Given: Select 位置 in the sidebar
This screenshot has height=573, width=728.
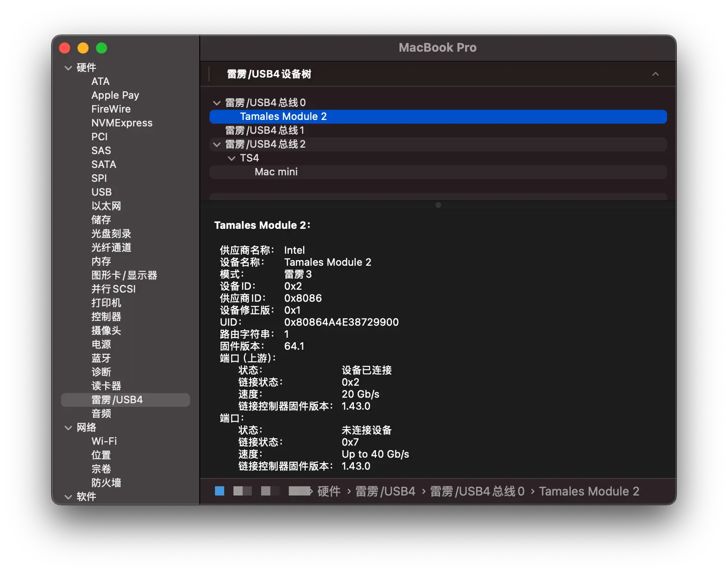Looking at the screenshot, I should click(101, 455).
